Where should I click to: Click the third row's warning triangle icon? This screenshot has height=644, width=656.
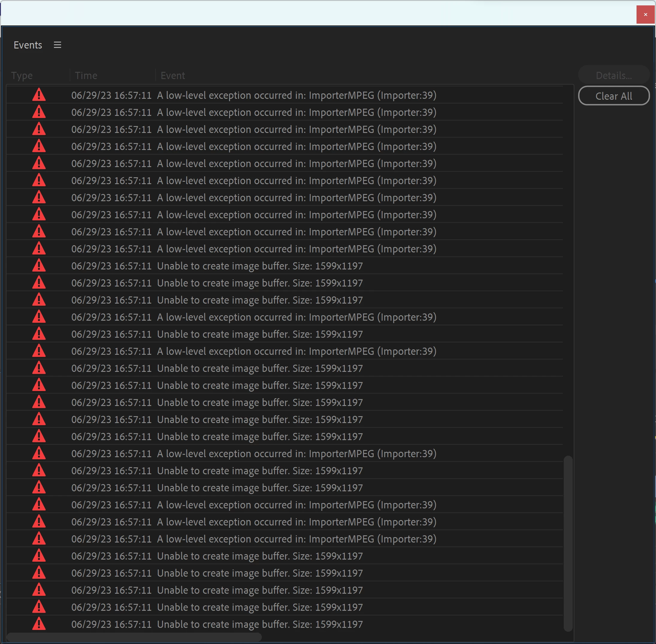tap(39, 129)
